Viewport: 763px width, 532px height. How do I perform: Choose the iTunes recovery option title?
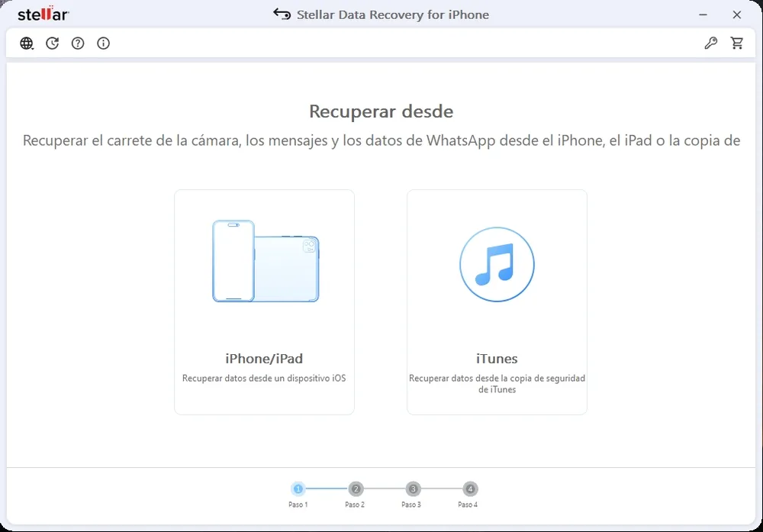pyautogui.click(x=497, y=359)
